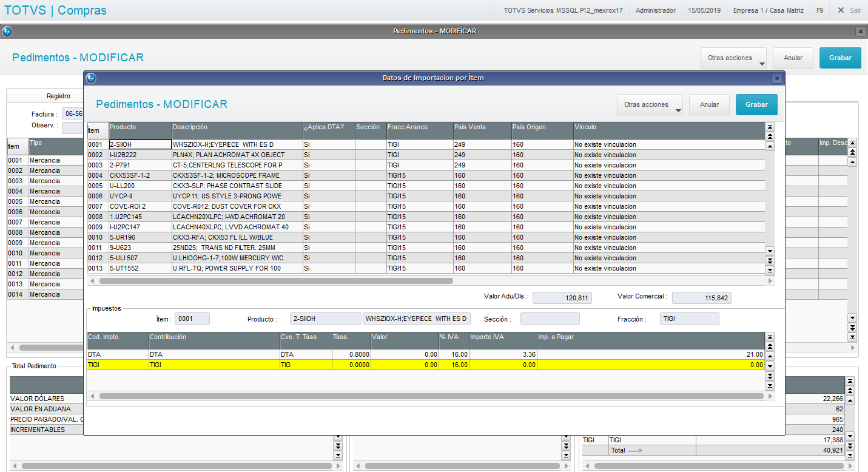The height and width of the screenshot is (472, 868).
Task: Jump to last row of background Imp. Desc grid
Action: pos(852,337)
